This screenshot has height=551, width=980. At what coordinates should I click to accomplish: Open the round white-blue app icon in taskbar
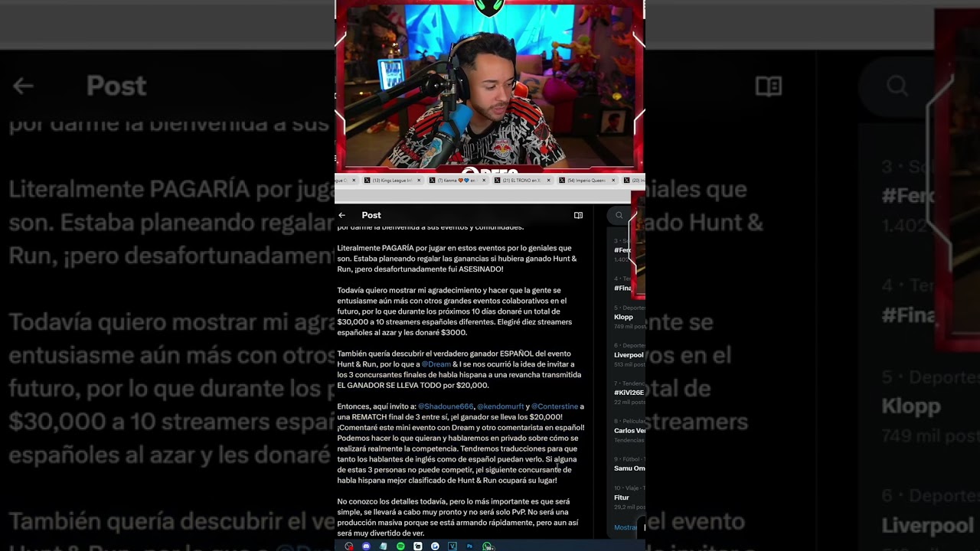[435, 546]
